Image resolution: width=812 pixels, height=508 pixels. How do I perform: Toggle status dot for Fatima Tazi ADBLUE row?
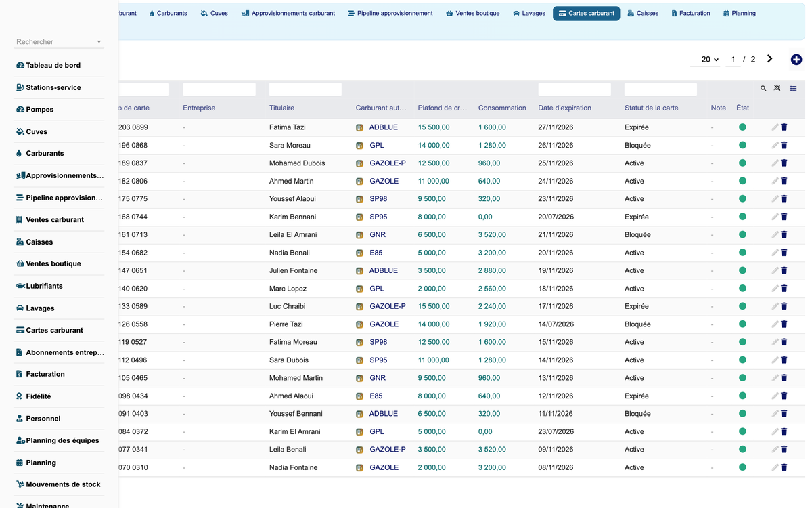click(742, 127)
